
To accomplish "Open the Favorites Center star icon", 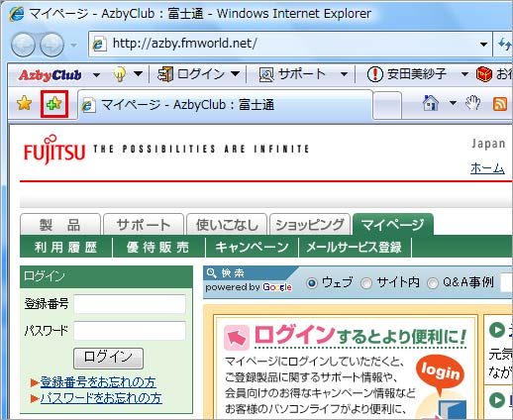I will click(25, 103).
